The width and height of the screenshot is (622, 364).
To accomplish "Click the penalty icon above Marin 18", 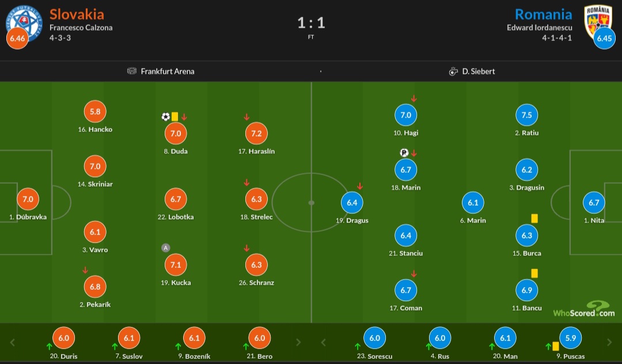I will 404,153.
